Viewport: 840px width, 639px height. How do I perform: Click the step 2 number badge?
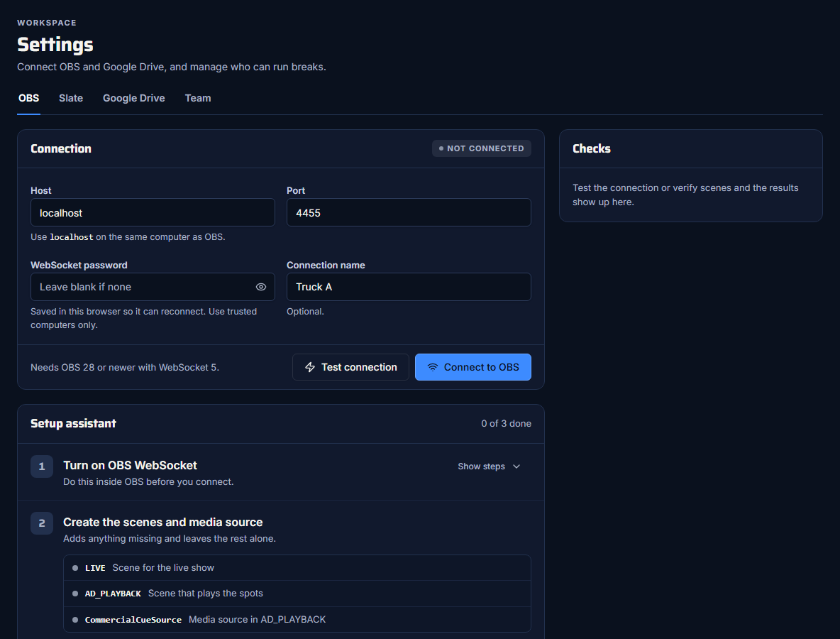42,523
